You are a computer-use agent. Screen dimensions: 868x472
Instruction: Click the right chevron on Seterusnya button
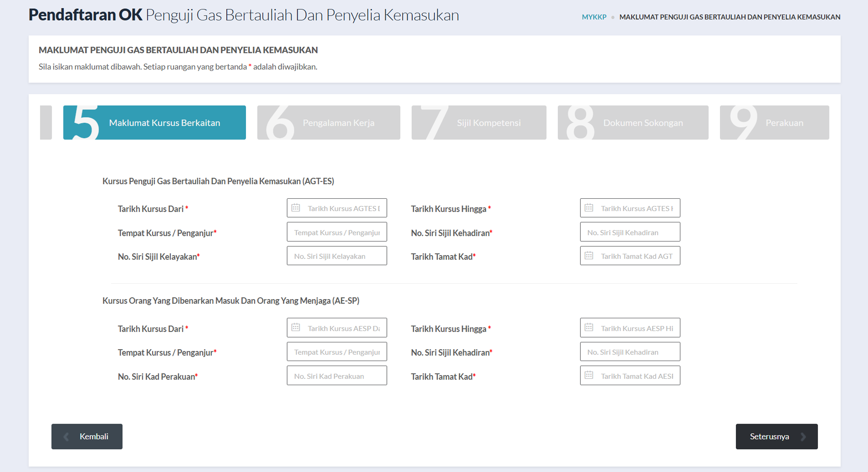coord(803,437)
